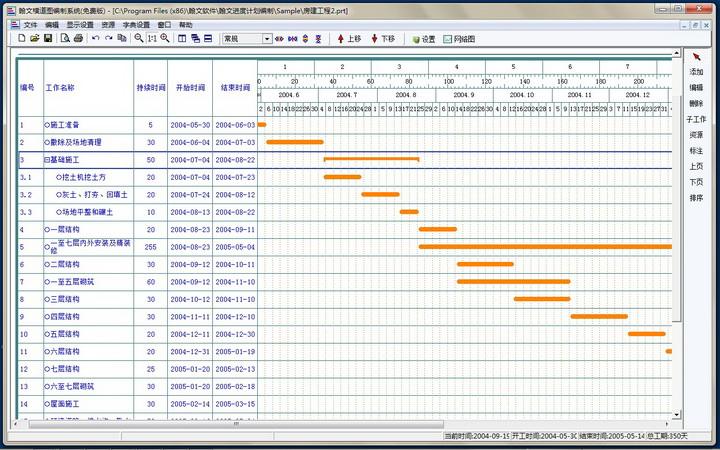Screen dimensions: 720x450
Task: Click 子工作 in the right panel
Action: pyautogui.click(x=696, y=119)
